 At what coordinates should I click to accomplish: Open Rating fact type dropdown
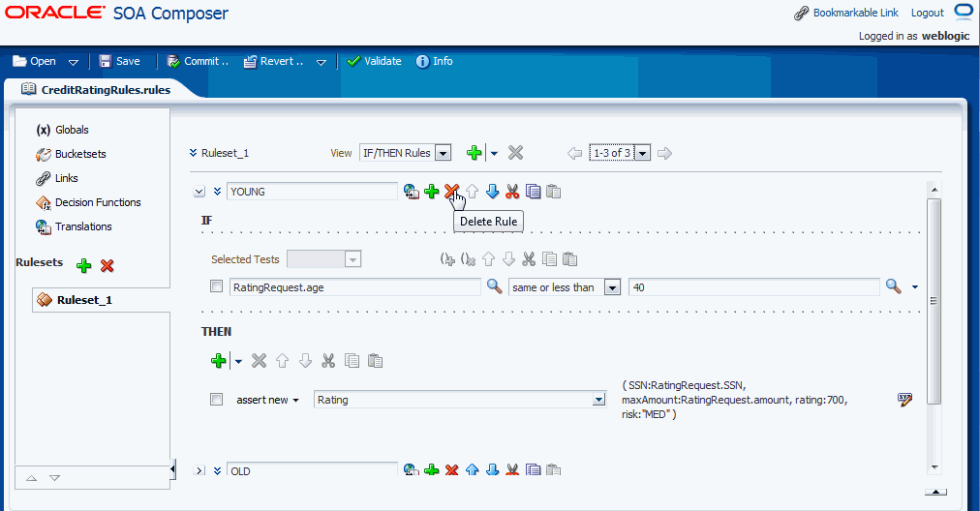click(x=598, y=399)
